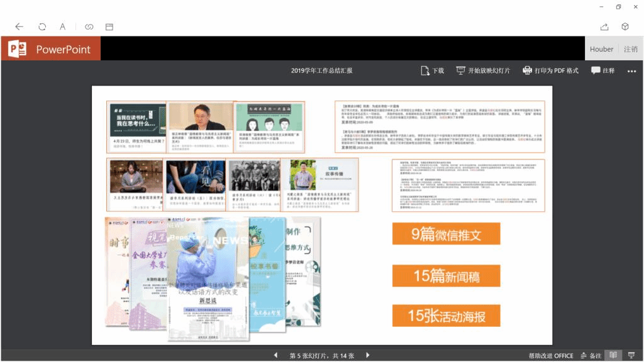Toggle the notes (备注) panel
Viewport: 644px width, 362px height.
(591, 356)
